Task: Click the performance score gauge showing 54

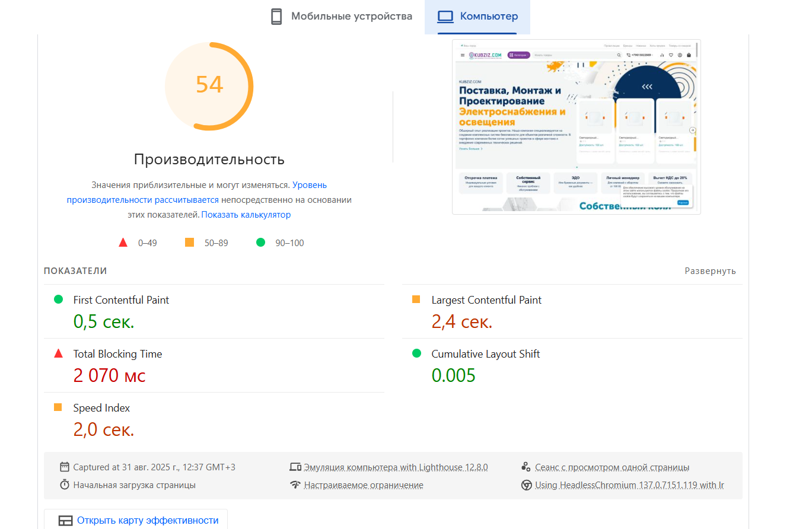Action: tap(209, 85)
